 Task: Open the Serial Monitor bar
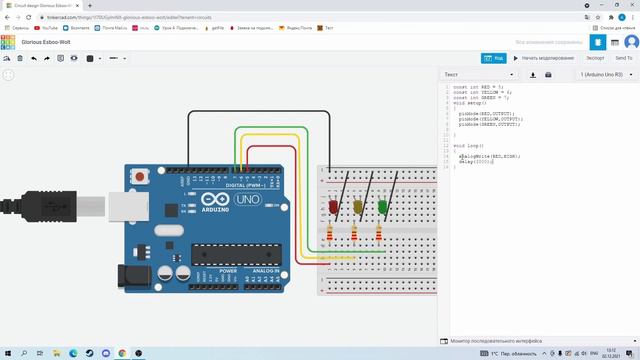point(539,341)
